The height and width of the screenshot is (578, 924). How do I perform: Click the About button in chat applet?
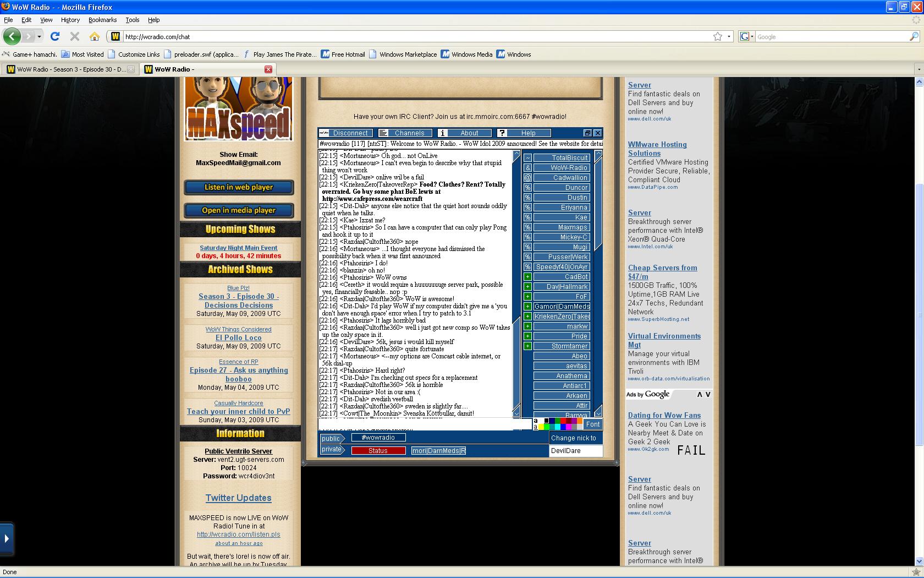(x=465, y=133)
